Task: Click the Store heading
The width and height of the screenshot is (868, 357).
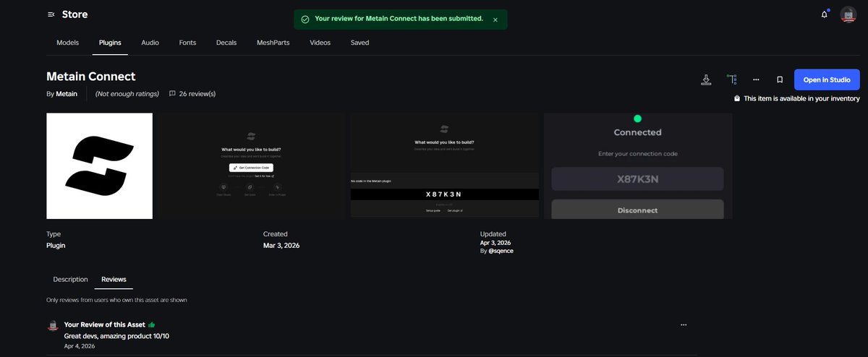Action: tap(75, 14)
